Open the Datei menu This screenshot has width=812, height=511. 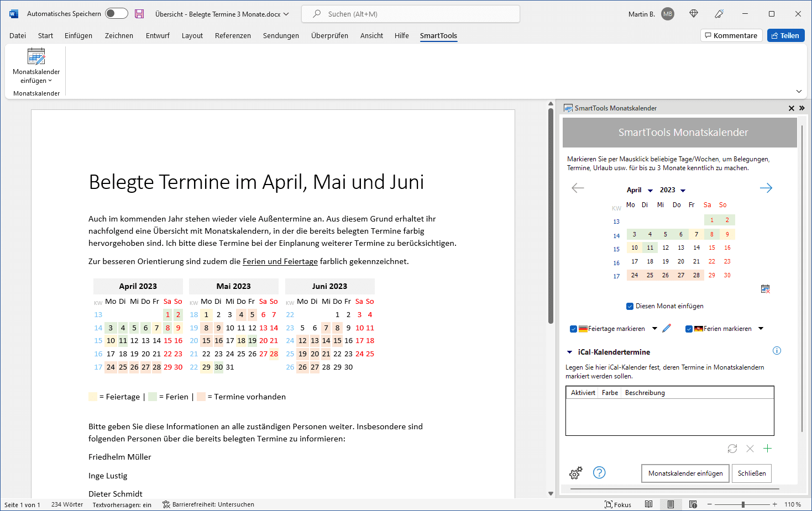(18, 36)
